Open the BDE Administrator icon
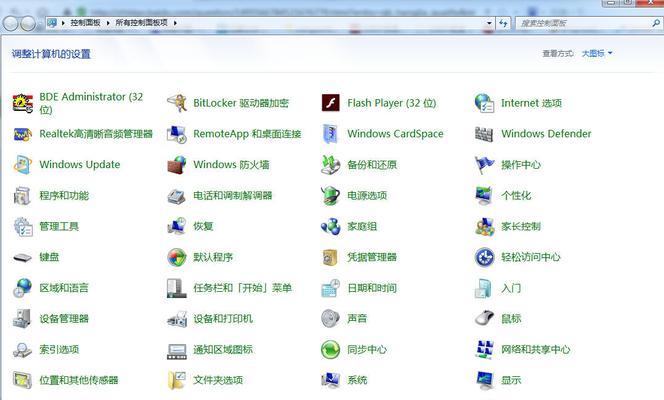664x400 pixels. coord(22,103)
